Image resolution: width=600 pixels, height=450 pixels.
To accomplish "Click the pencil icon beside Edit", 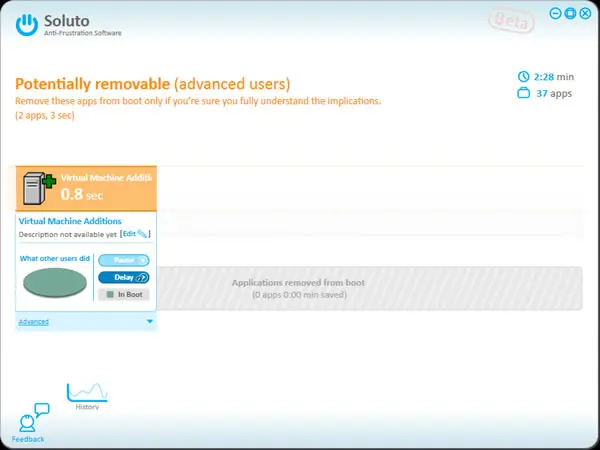I will coord(142,233).
